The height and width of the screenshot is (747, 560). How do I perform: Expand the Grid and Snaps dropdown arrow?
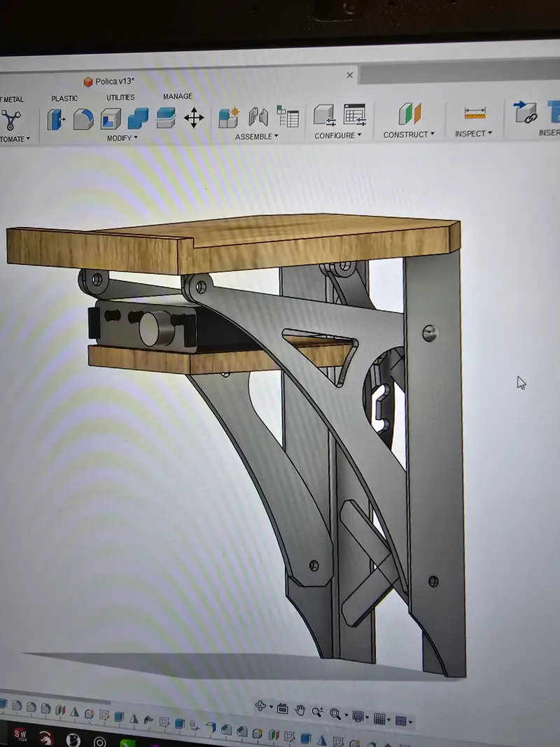[388, 720]
